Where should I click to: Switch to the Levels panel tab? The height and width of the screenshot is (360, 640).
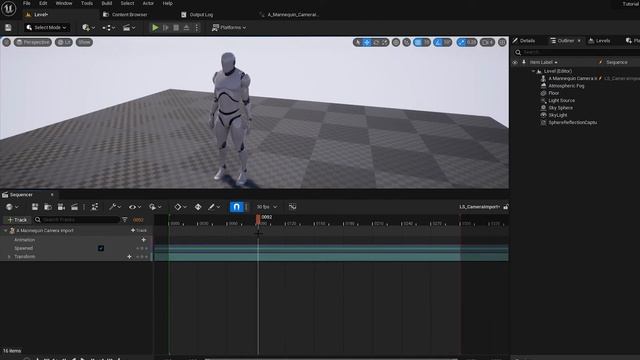[600, 41]
